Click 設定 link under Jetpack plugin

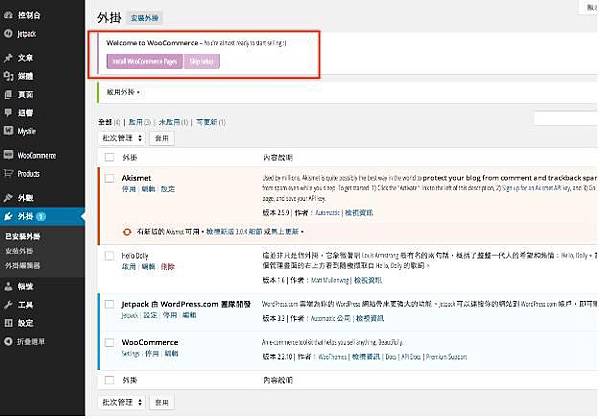150,315
